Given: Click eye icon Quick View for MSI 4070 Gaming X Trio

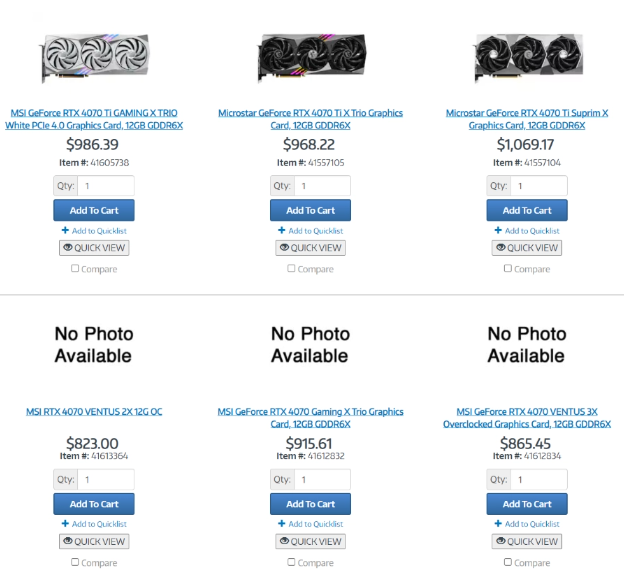Looking at the screenshot, I should pos(284,542).
